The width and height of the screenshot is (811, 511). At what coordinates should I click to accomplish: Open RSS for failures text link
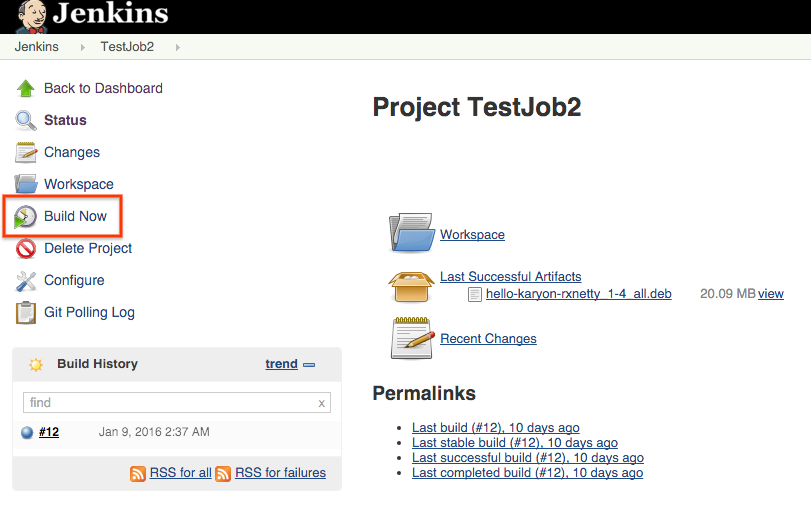pyautogui.click(x=280, y=473)
